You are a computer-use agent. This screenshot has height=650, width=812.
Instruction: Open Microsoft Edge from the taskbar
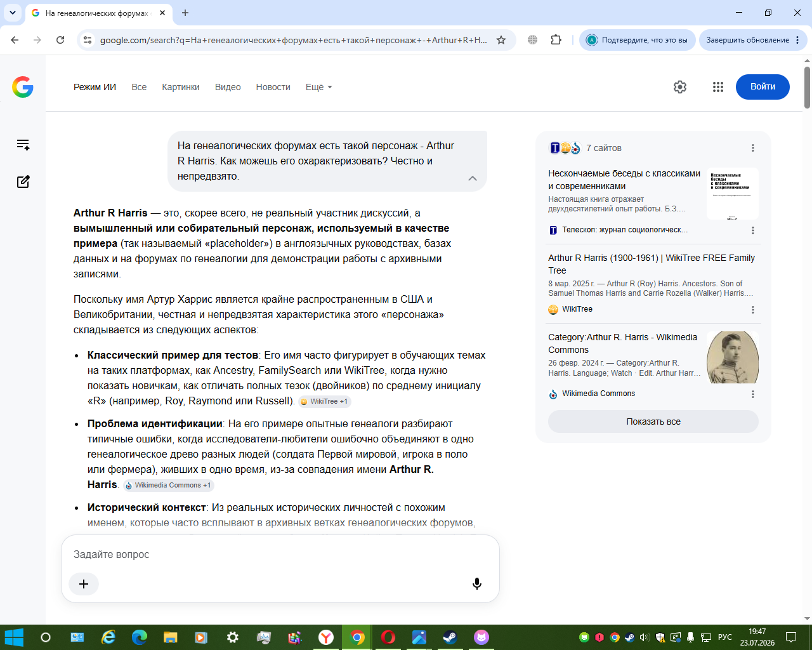[140, 637]
